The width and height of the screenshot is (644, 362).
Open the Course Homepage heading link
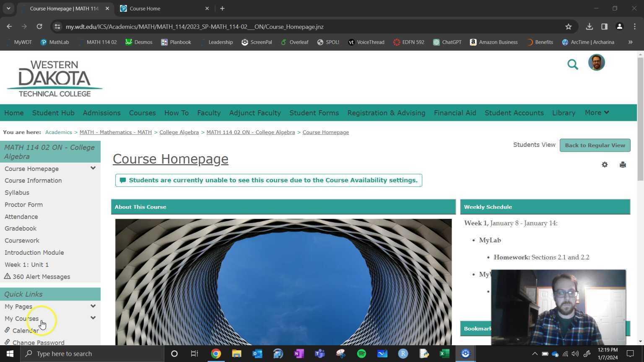click(171, 159)
